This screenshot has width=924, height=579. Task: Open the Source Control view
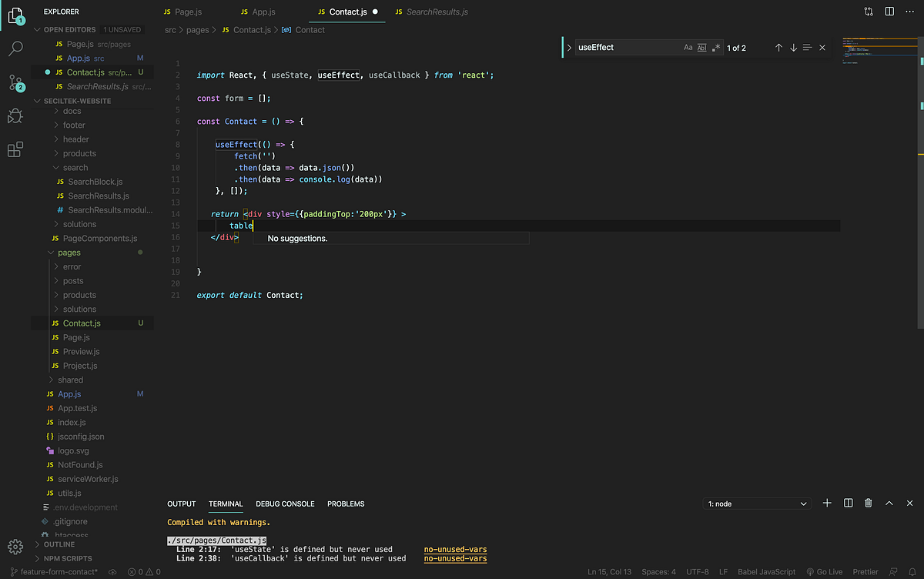point(15,82)
